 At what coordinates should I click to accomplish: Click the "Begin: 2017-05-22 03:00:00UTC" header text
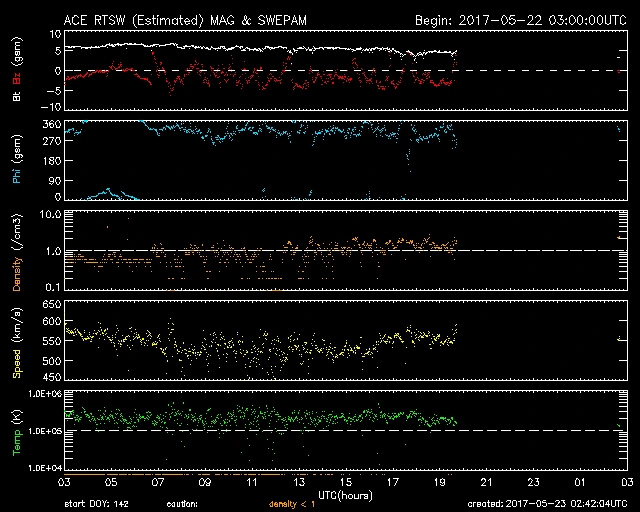(x=521, y=20)
